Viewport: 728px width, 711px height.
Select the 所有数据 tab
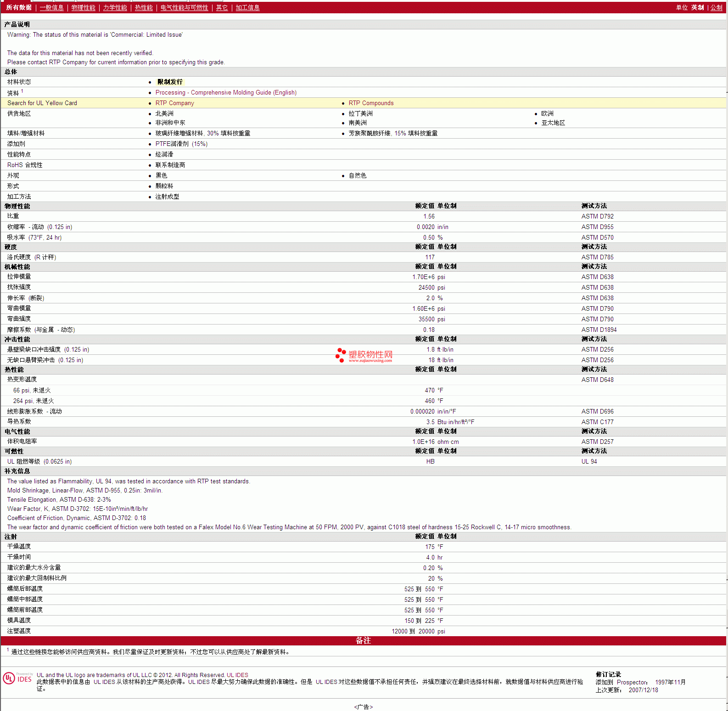[19, 7]
